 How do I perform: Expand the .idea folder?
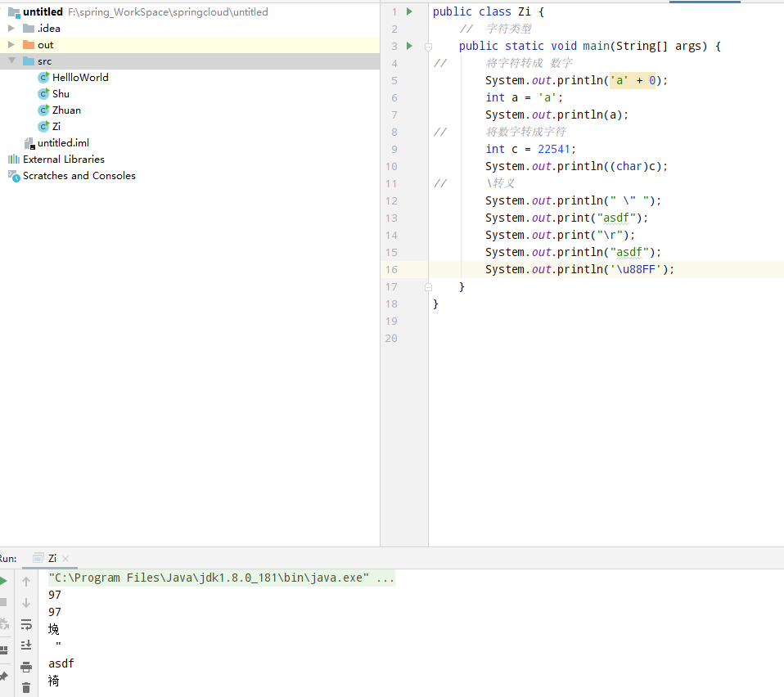[x=11, y=29]
